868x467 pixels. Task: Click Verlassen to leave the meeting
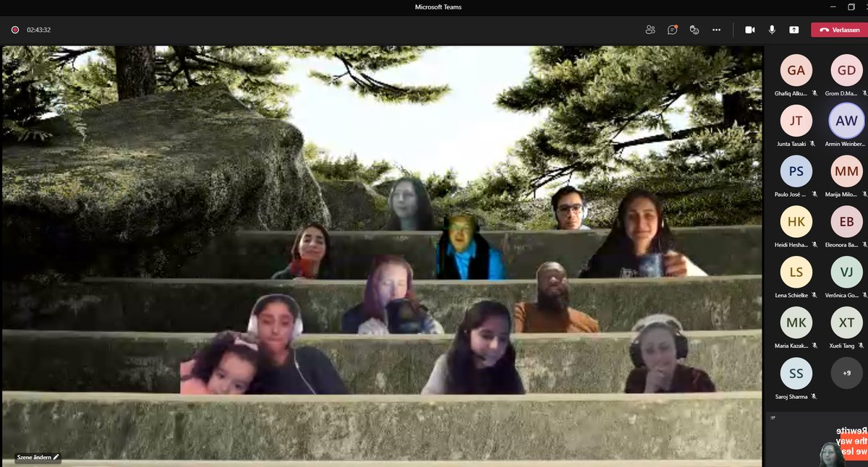[x=839, y=30]
